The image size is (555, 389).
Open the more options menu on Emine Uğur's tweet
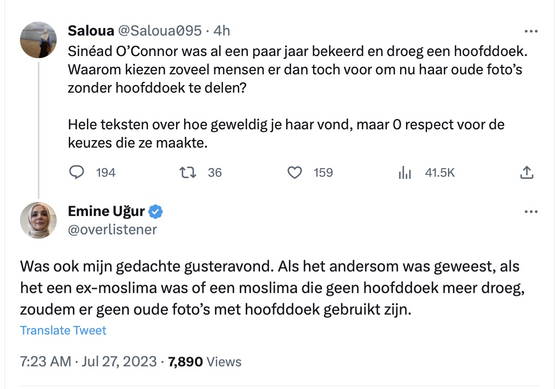point(531,212)
